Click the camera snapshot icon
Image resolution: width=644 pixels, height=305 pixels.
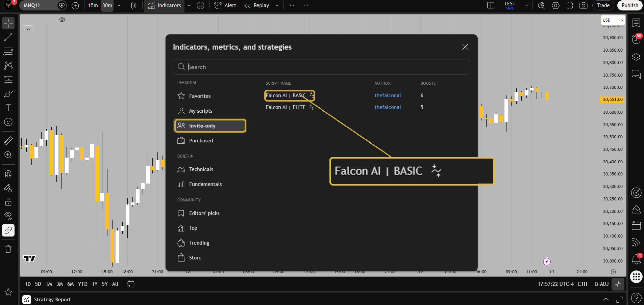pyautogui.click(x=583, y=5)
